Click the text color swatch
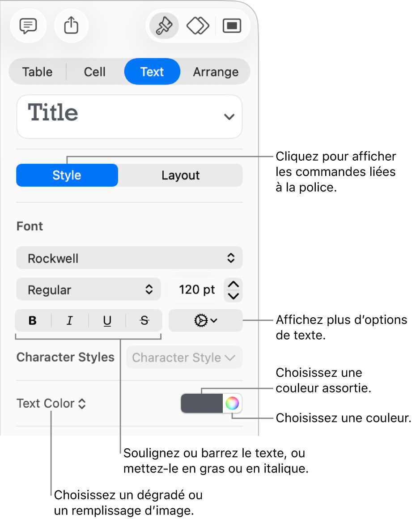 click(201, 403)
